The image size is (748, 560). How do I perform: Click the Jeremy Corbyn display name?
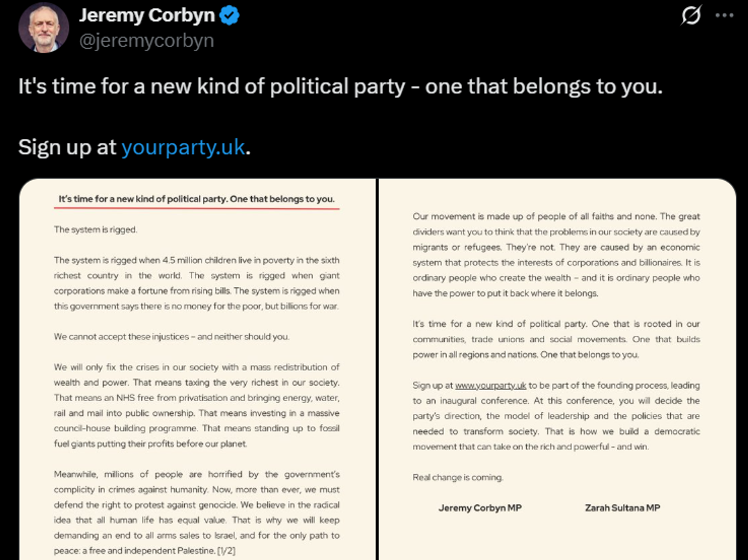pos(147,15)
